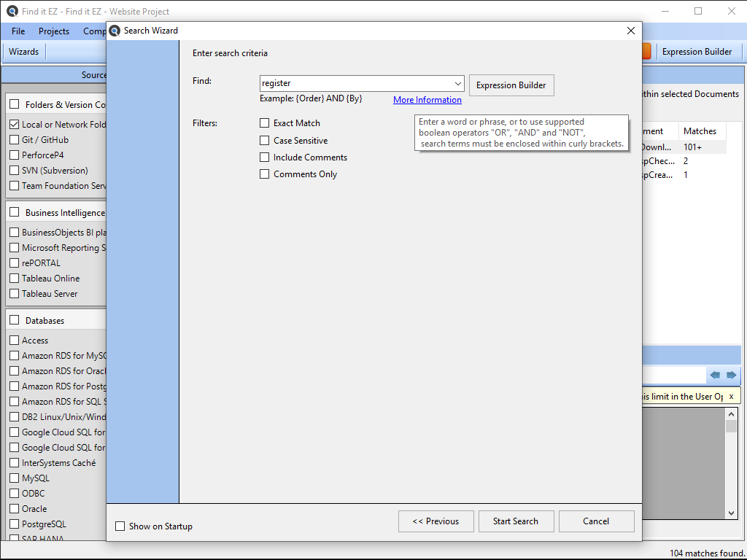Dismiss the yellow limit notice with x
Image resolution: width=747 pixels, height=560 pixels.
point(731,396)
